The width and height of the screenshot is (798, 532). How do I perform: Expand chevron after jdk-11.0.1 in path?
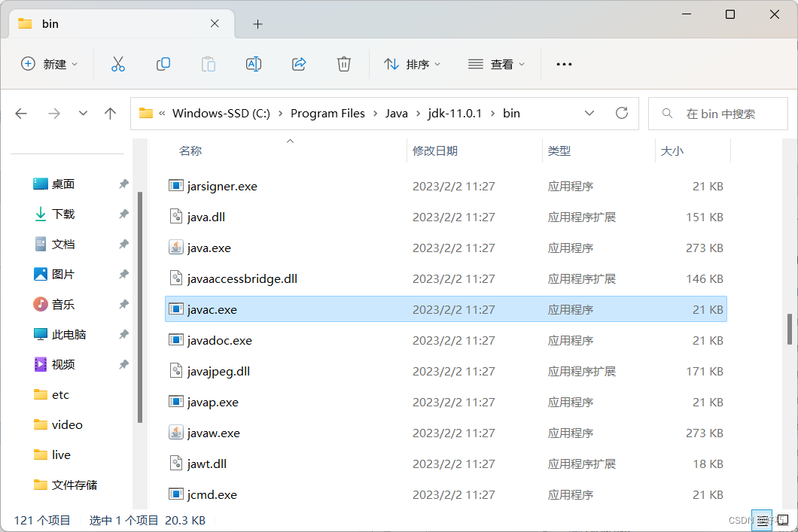coord(492,114)
